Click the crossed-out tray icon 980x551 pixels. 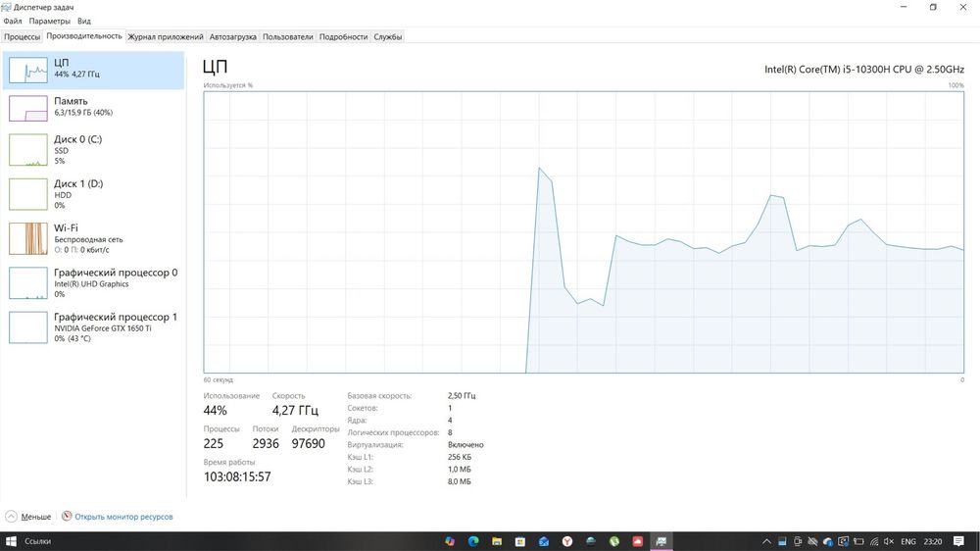[812, 541]
